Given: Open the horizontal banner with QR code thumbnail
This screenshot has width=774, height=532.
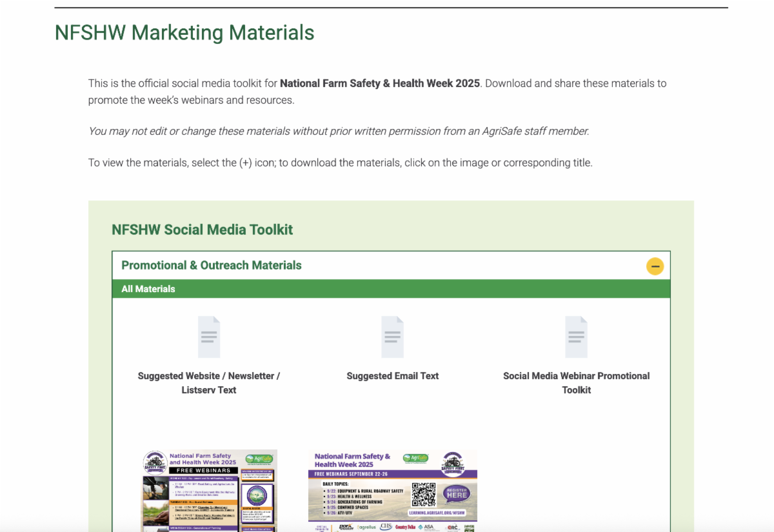Looking at the screenshot, I should point(393,491).
